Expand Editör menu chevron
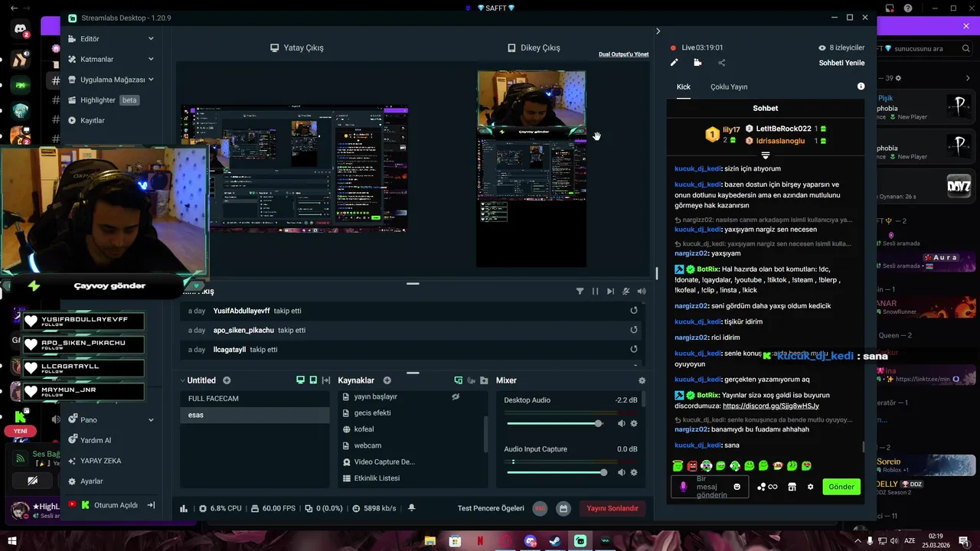This screenshot has height=551, width=980. coord(151,39)
